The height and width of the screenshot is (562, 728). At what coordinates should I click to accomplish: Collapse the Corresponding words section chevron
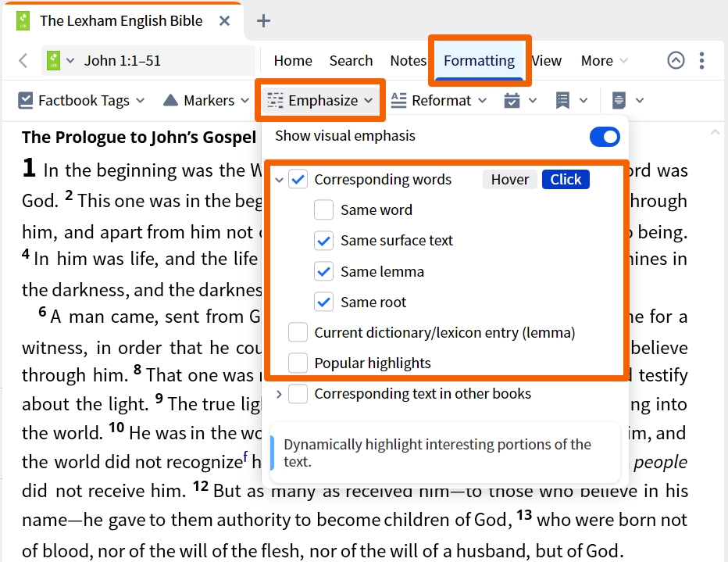coord(279,180)
